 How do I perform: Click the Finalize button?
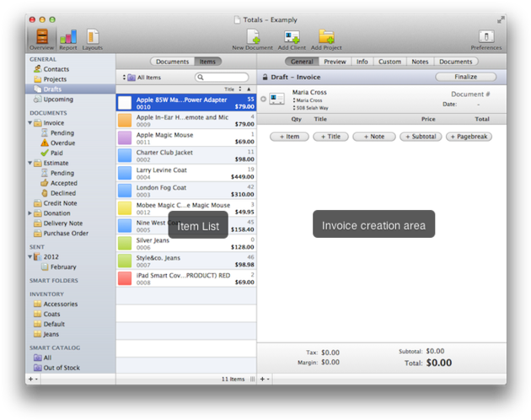[x=465, y=77]
